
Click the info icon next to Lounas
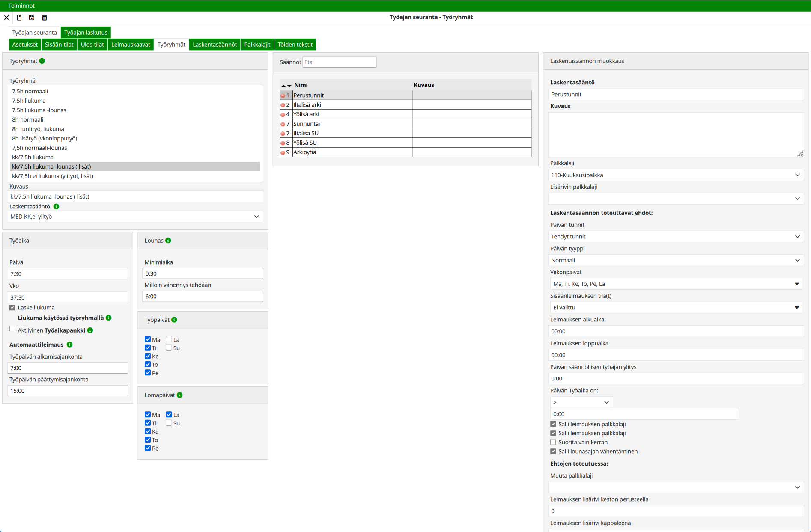pyautogui.click(x=168, y=241)
